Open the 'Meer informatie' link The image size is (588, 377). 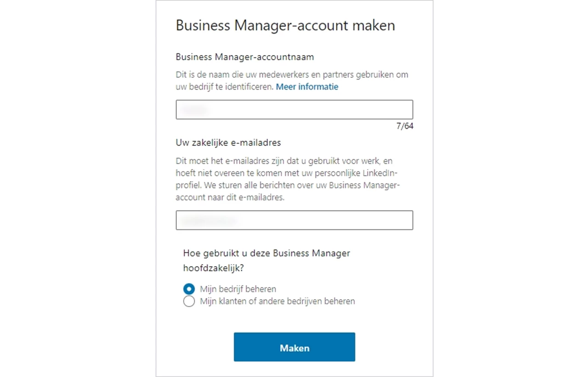(x=307, y=86)
